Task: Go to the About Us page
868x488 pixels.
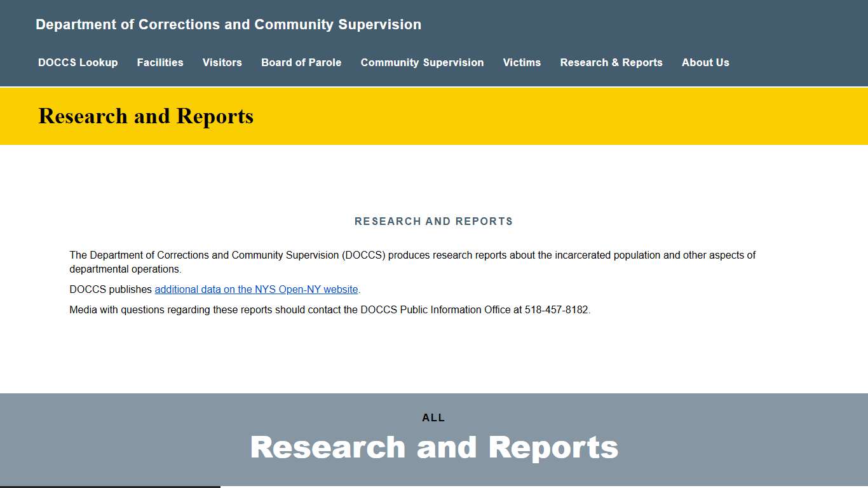Action: 705,62
